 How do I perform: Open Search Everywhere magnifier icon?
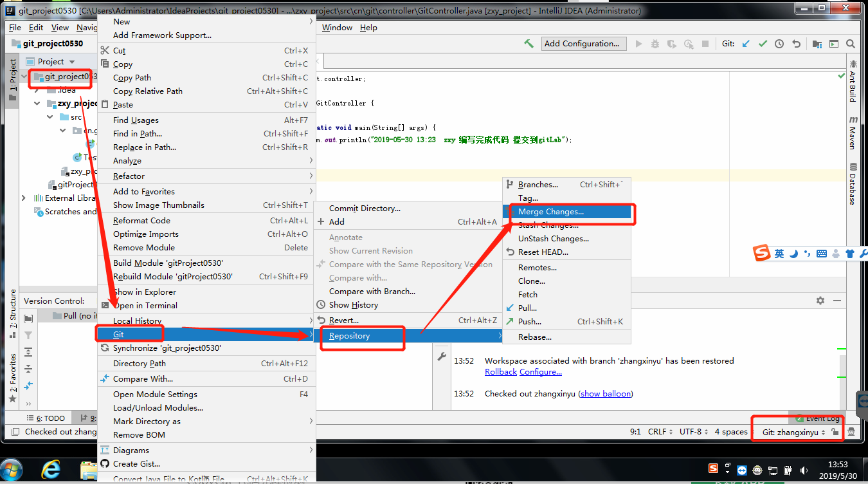[x=851, y=44]
